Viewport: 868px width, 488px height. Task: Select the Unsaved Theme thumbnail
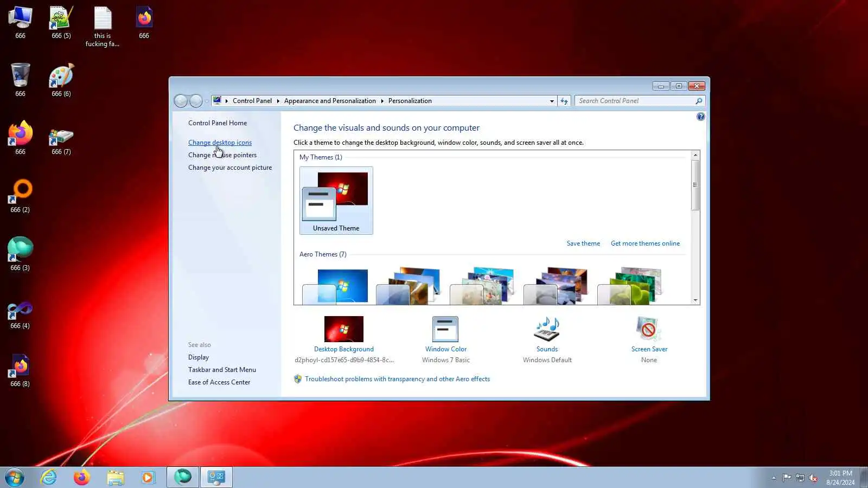point(336,201)
